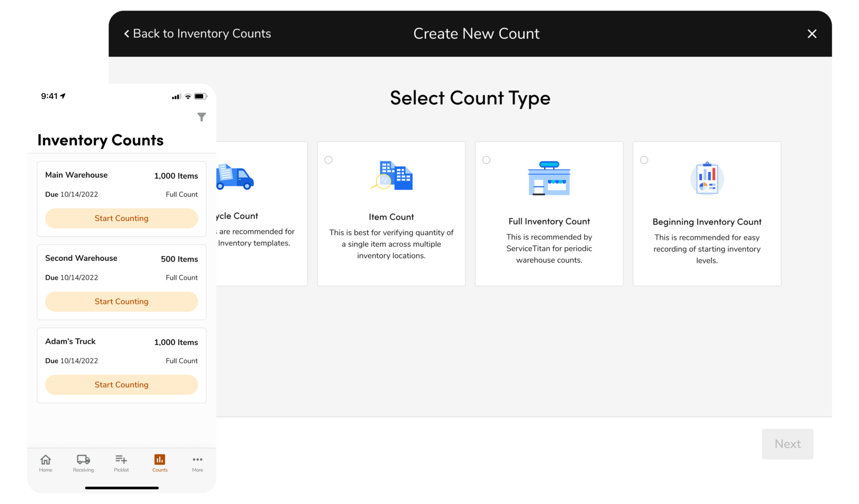Start Counting for Adam's Truck
Viewport: 859px width, 504px height.
tap(121, 384)
